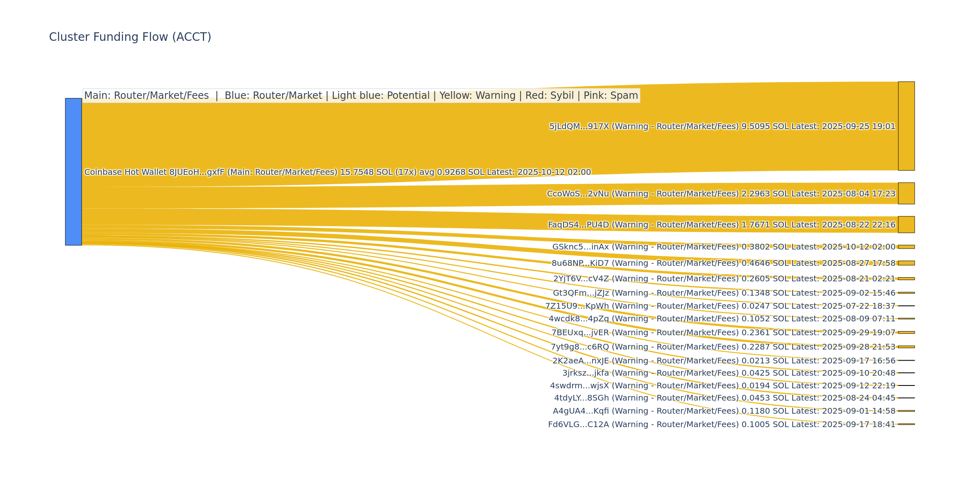This screenshot has height=490, width=980.
Task: Click the CcoWoS...2vNu yellow node rectangle
Action: point(906,193)
